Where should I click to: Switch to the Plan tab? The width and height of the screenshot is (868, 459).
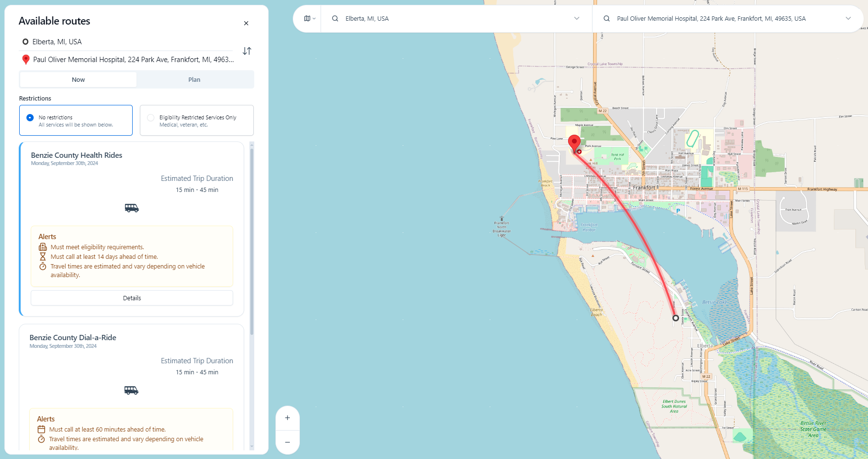coord(194,79)
